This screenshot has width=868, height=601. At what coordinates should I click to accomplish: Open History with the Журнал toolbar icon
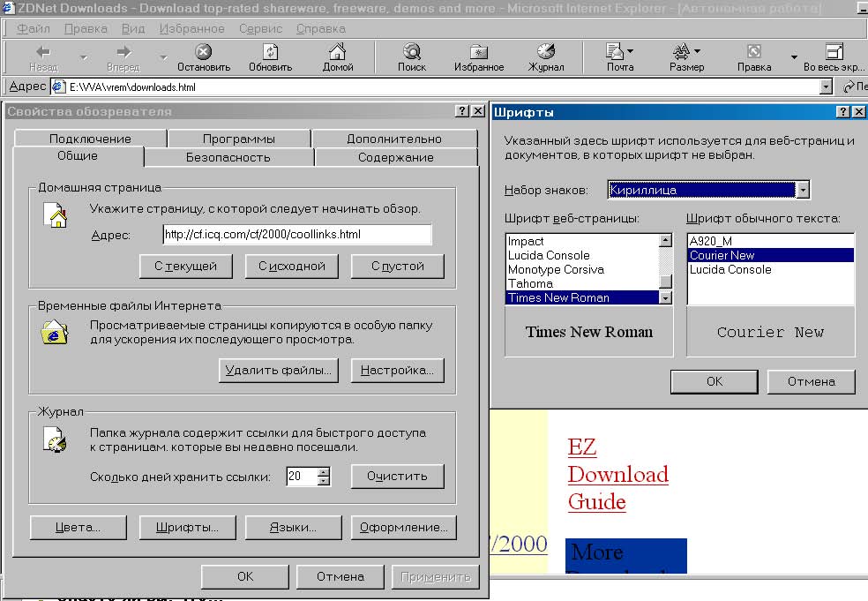click(x=546, y=51)
